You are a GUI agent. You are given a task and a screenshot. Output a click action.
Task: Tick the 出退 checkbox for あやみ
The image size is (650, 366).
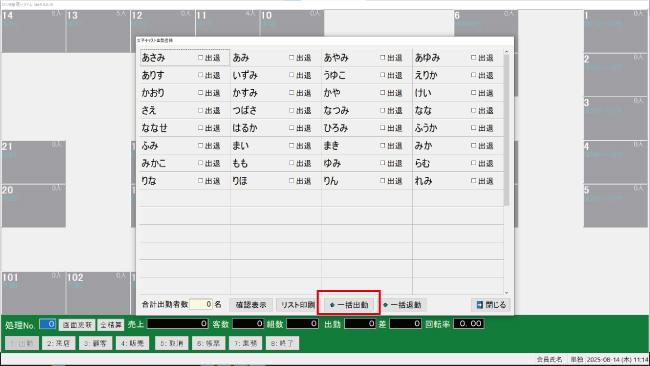click(383, 58)
